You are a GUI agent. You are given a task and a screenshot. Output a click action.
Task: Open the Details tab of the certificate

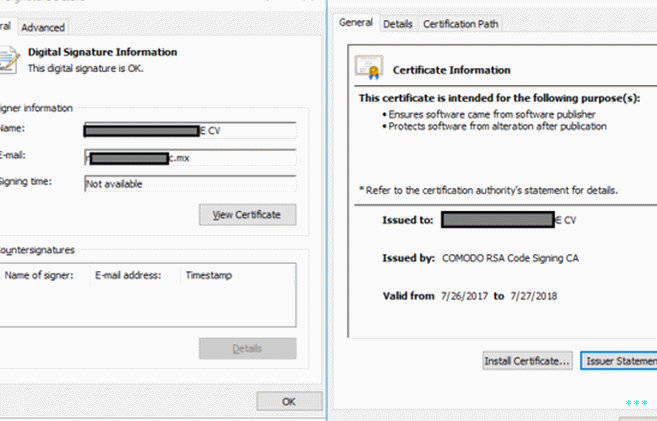point(397,23)
